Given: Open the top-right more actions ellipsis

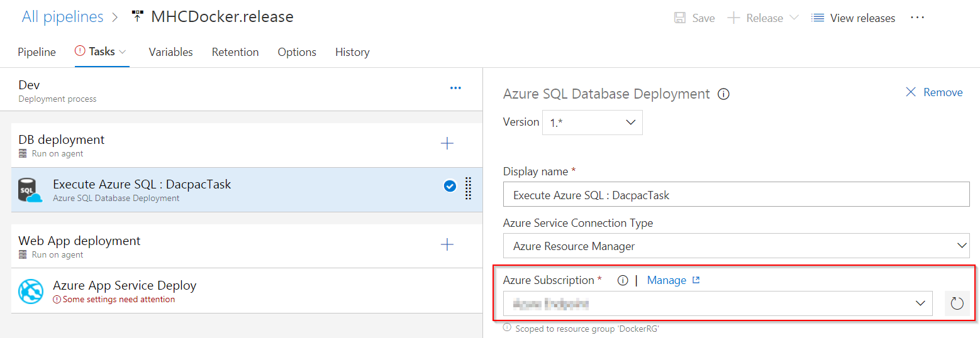Looking at the screenshot, I should click(x=918, y=18).
